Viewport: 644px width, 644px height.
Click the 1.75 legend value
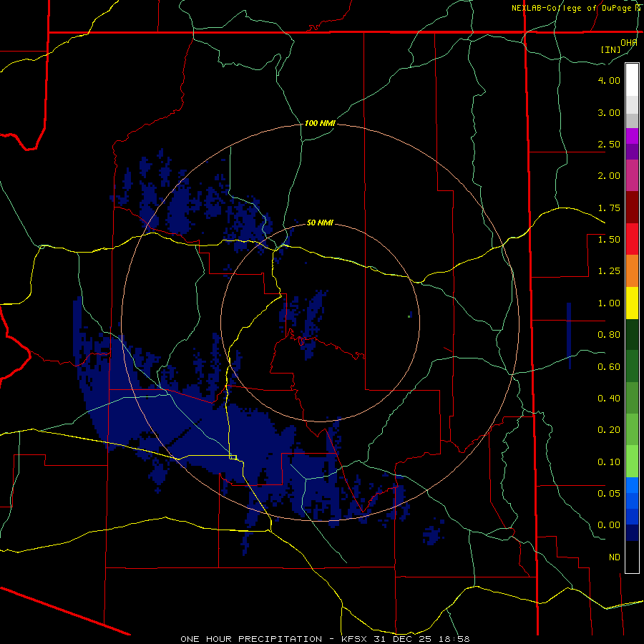[x=609, y=208]
